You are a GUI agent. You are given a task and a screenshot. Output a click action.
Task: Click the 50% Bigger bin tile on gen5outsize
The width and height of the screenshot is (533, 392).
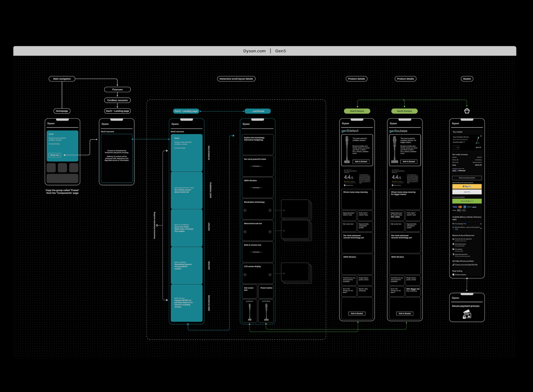(x=413, y=292)
